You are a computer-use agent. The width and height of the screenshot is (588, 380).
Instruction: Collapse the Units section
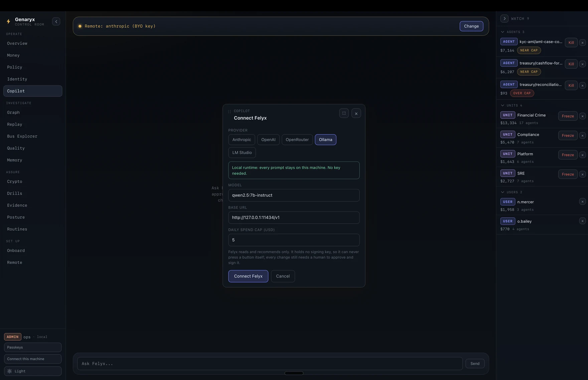click(x=502, y=106)
